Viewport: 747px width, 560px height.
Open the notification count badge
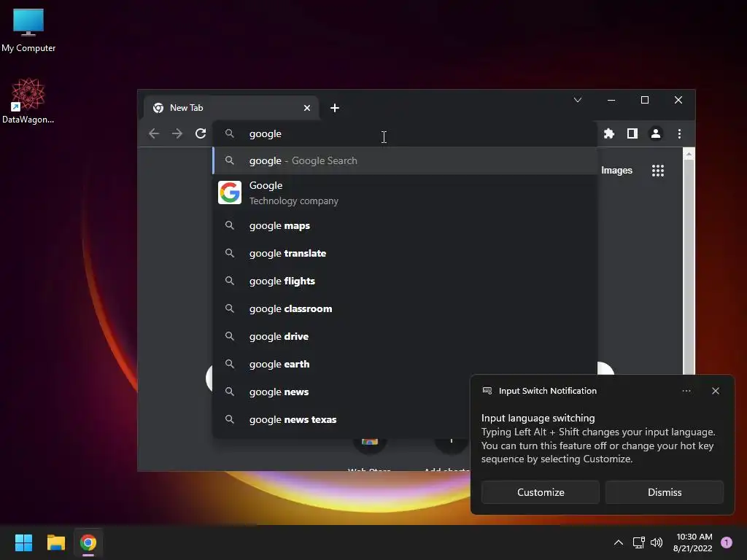click(727, 542)
